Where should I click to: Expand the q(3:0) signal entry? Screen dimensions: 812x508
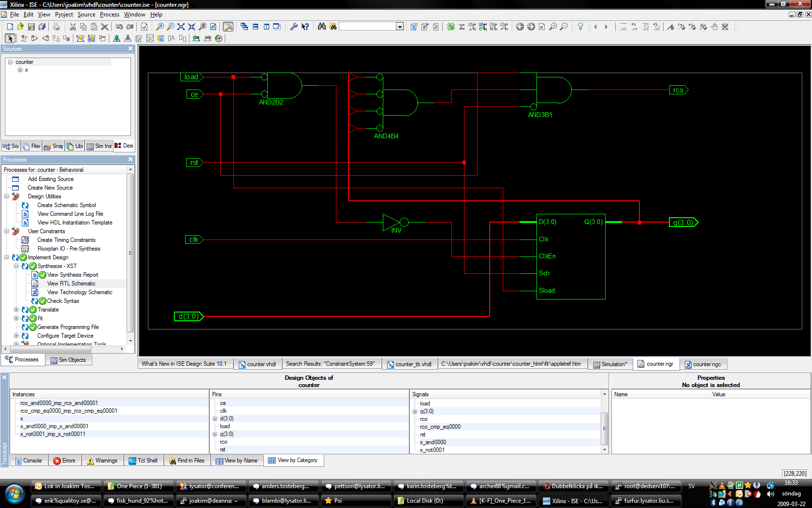coord(415,411)
